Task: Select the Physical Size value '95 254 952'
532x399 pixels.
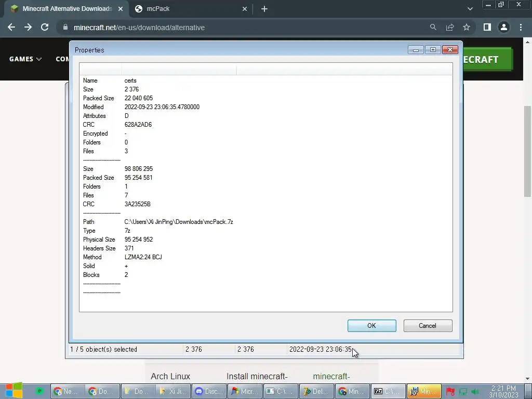Action: tap(138, 239)
